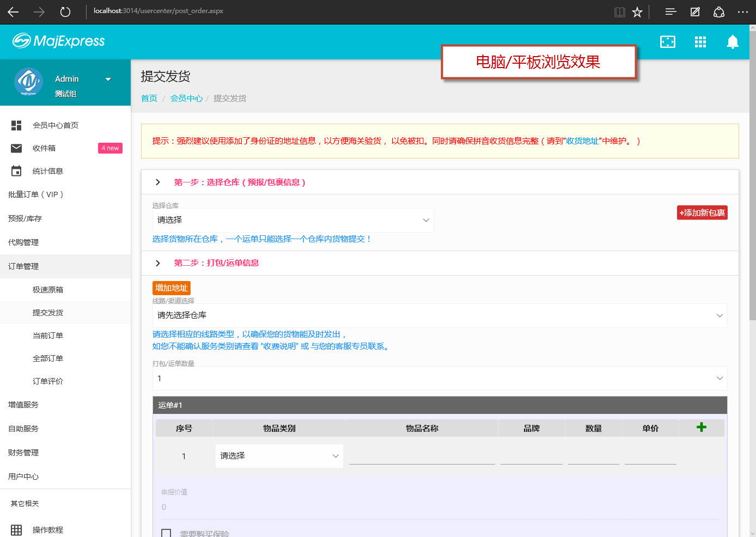The height and width of the screenshot is (537, 756).
Task: Open the web note pen icon
Action: [695, 11]
